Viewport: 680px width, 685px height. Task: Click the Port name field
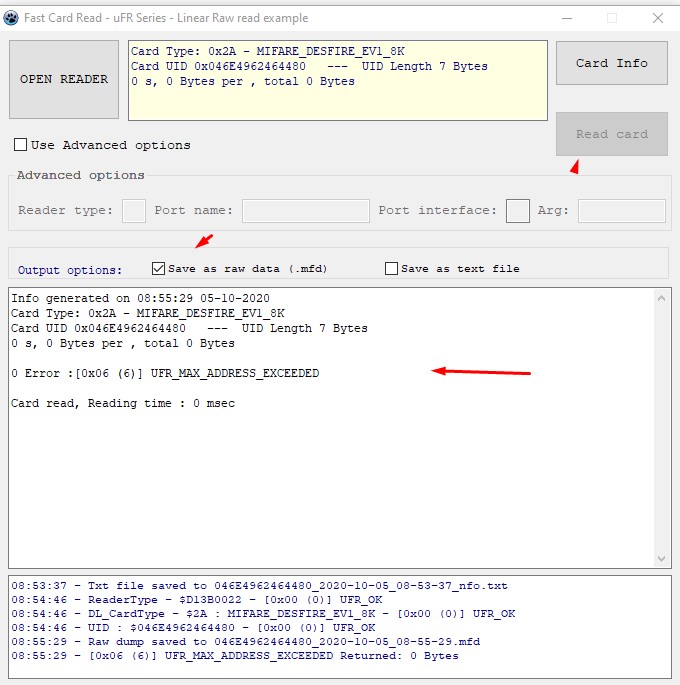click(306, 211)
